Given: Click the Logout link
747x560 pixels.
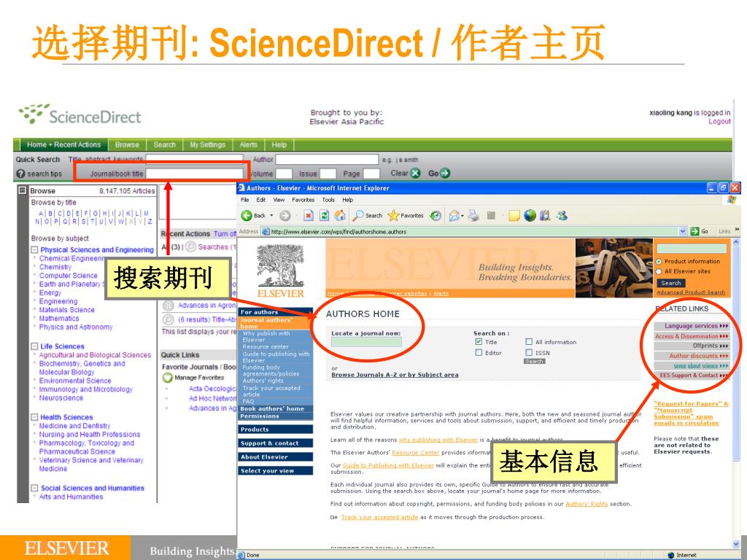Looking at the screenshot, I should coord(719,122).
